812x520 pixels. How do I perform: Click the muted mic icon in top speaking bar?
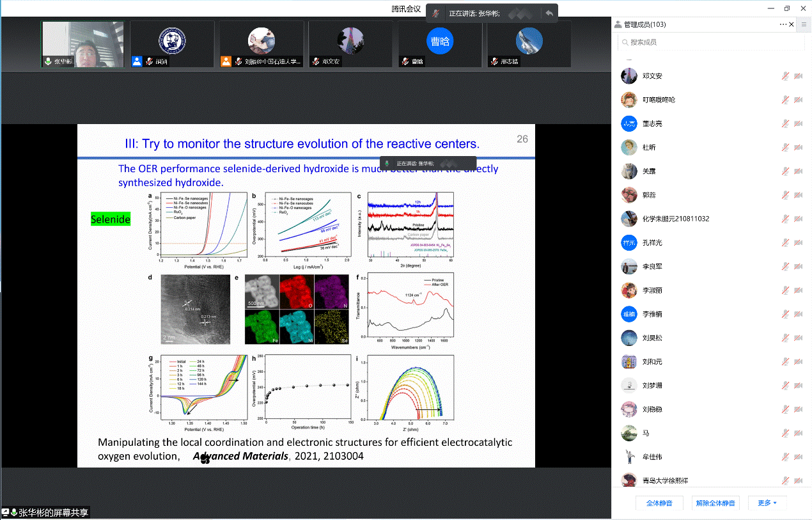[436, 13]
